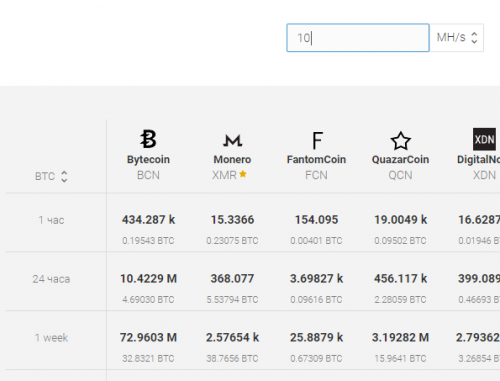Click the 0.00401 BTC value

pos(316,241)
